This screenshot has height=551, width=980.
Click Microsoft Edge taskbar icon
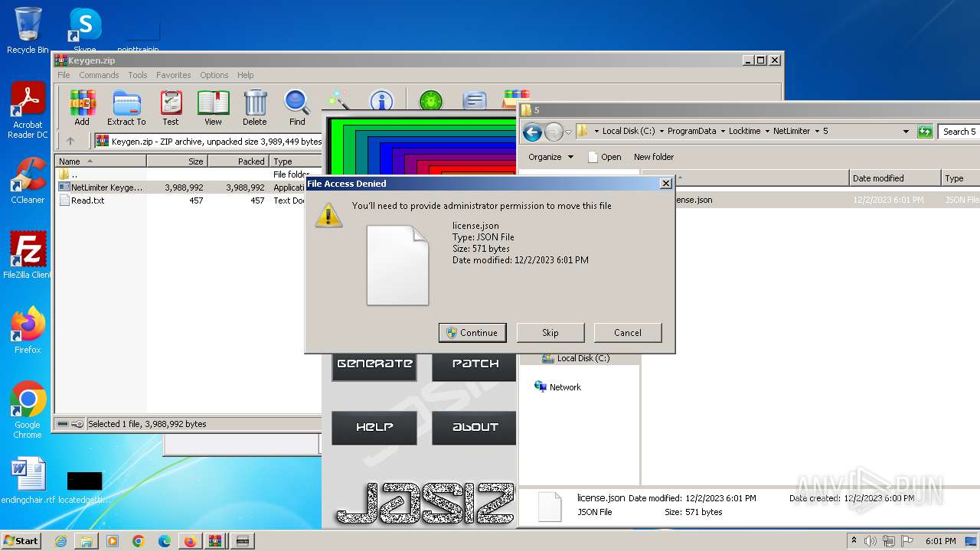(164, 541)
